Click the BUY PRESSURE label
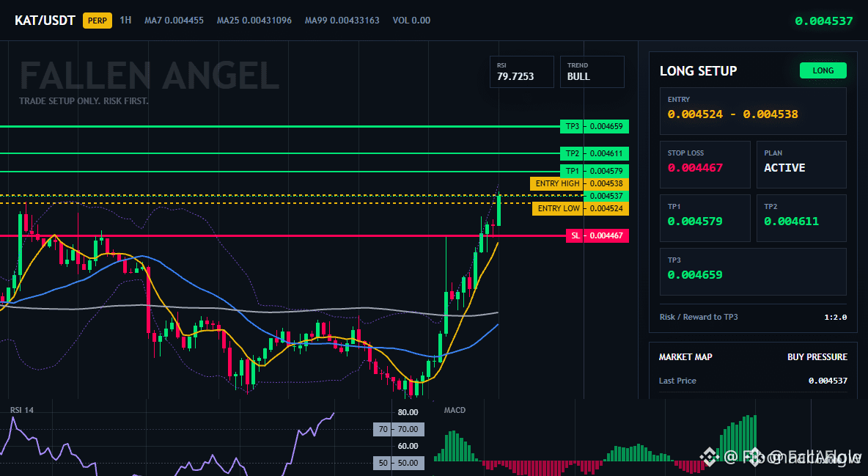 [817, 357]
